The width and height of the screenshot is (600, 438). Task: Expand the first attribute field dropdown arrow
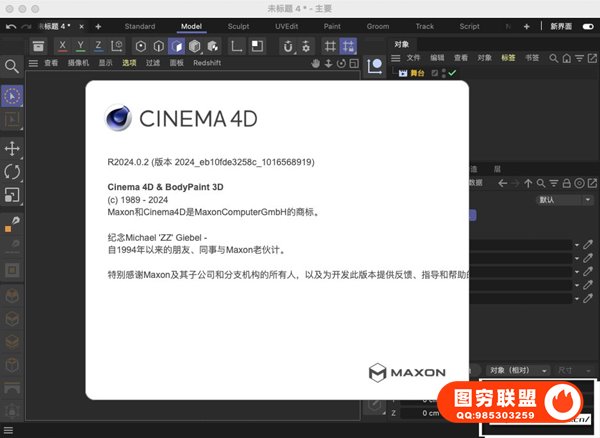tap(576, 245)
